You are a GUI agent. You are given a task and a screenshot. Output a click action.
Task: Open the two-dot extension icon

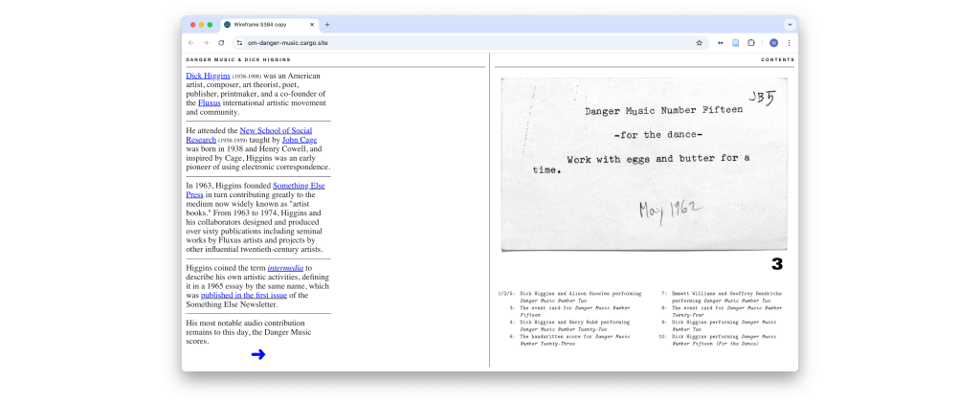click(x=720, y=42)
